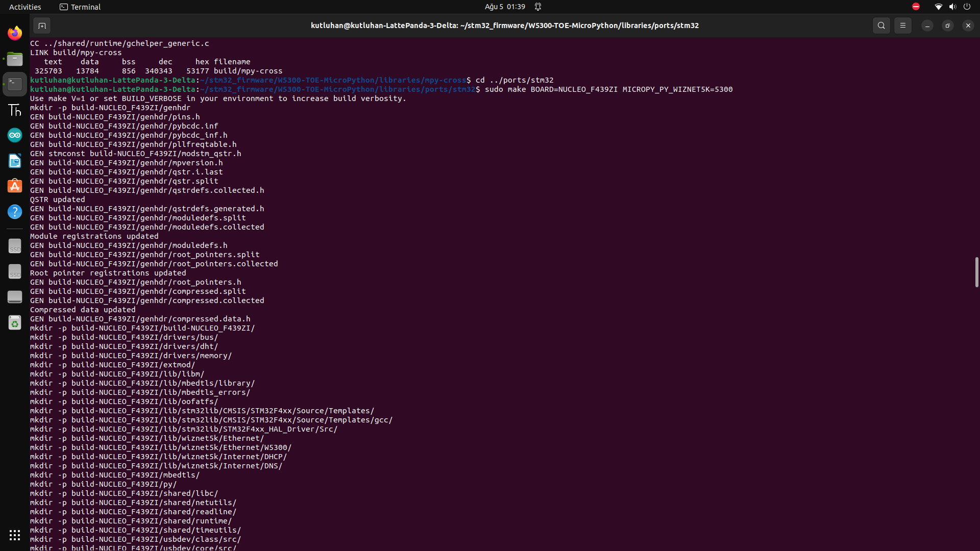Toggle the red do-not-disturb indicator
This screenshot has width=980, height=551.
916,7
